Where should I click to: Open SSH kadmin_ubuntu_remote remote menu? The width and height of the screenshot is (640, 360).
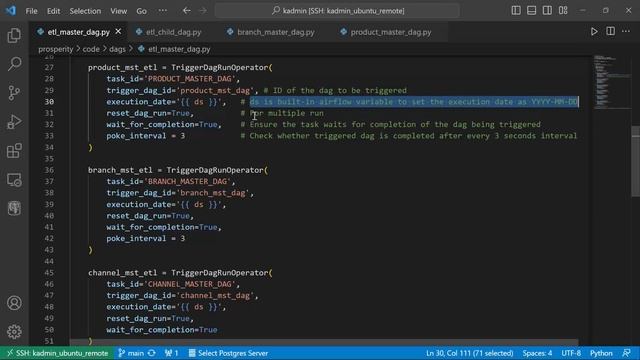(57, 353)
